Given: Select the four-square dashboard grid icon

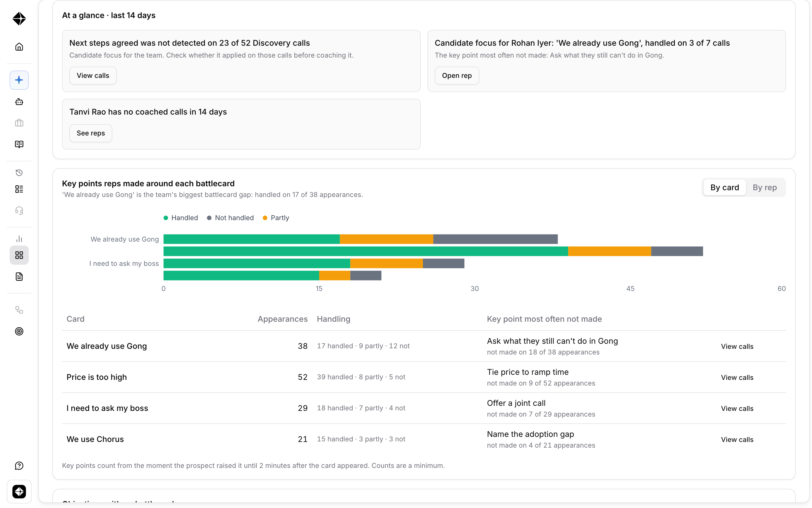Looking at the screenshot, I should tap(19, 255).
